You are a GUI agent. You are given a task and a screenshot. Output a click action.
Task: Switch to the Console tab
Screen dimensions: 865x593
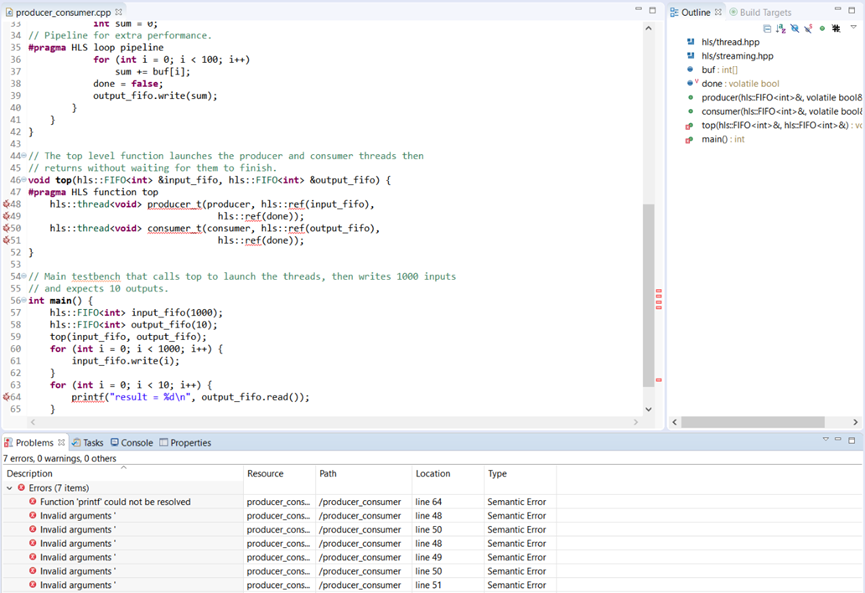[x=131, y=443]
